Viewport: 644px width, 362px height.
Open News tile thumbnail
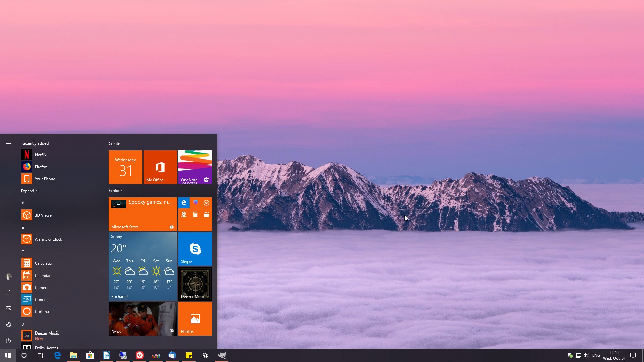click(x=142, y=318)
